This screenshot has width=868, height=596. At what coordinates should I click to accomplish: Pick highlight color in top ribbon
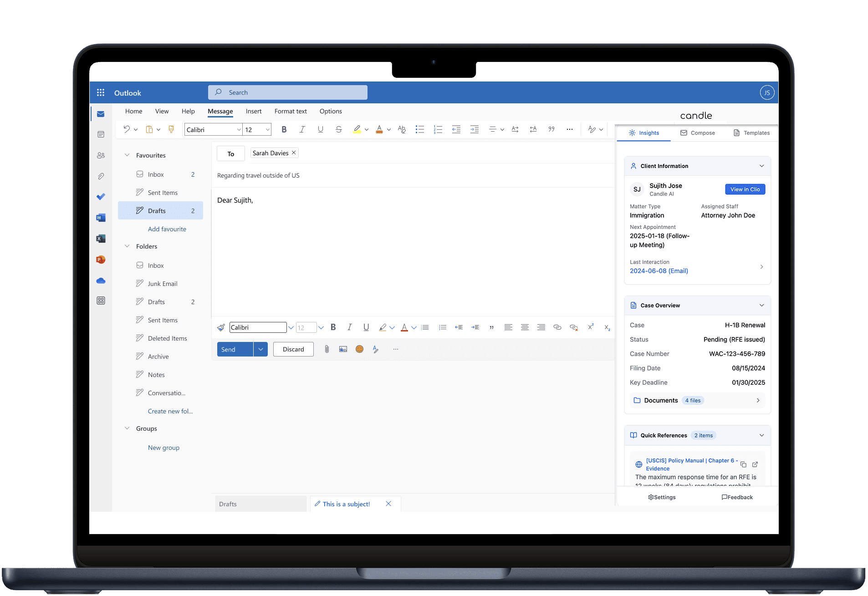(x=357, y=129)
